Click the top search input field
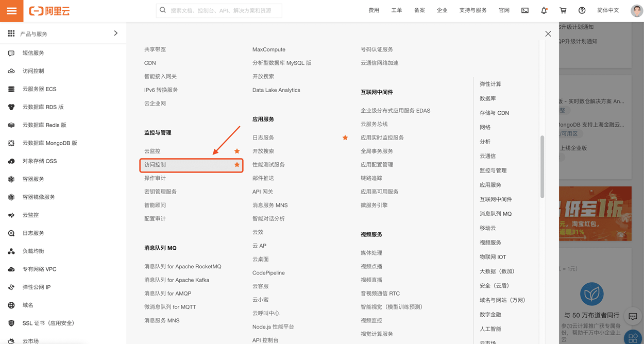 pyautogui.click(x=219, y=10)
